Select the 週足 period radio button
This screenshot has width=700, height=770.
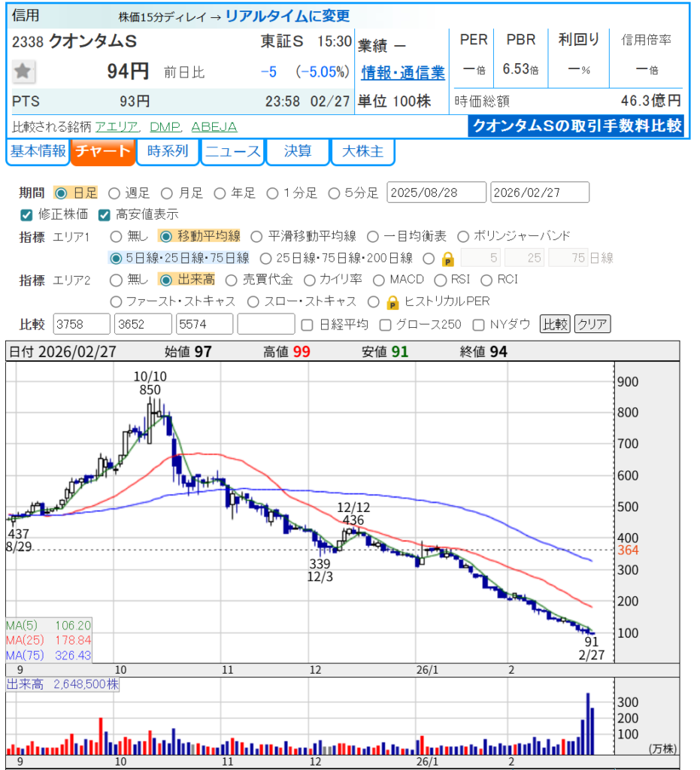115,193
